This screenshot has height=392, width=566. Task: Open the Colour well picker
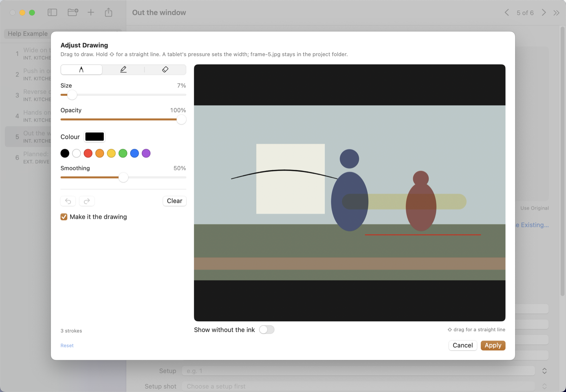[94, 136]
